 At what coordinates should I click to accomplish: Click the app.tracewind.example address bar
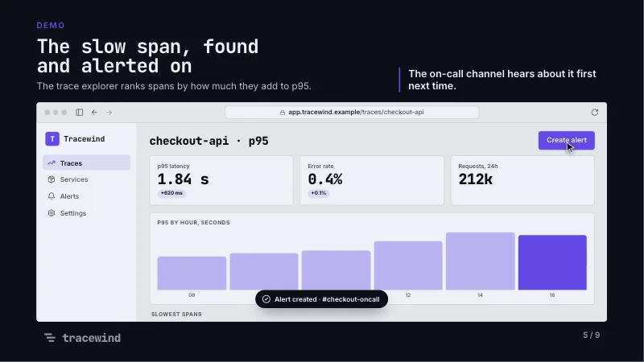tap(352, 112)
